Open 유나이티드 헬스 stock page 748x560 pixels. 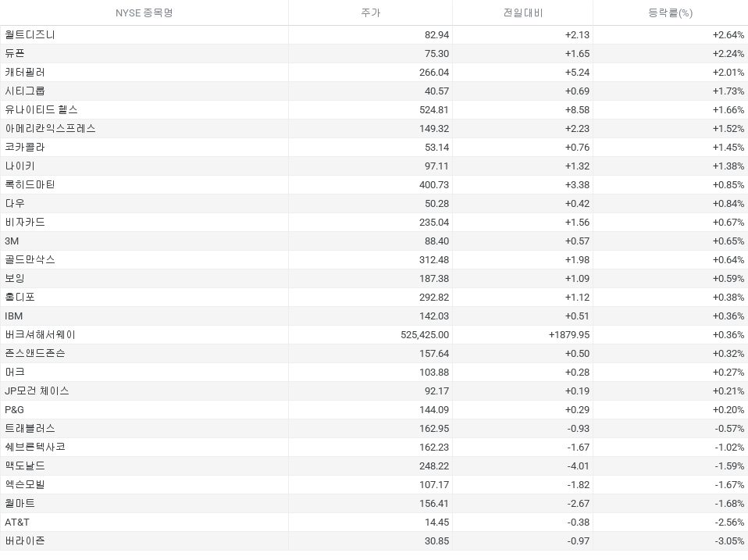(41, 110)
